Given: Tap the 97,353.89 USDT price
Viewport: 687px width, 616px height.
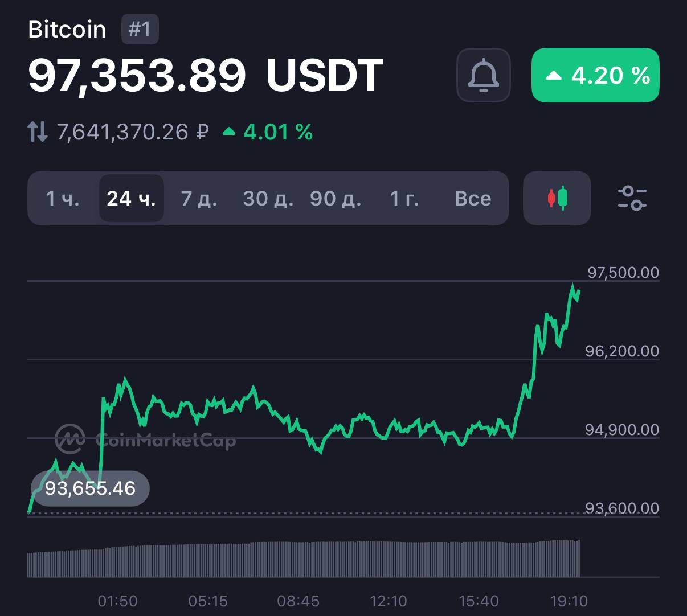Looking at the screenshot, I should (x=205, y=76).
